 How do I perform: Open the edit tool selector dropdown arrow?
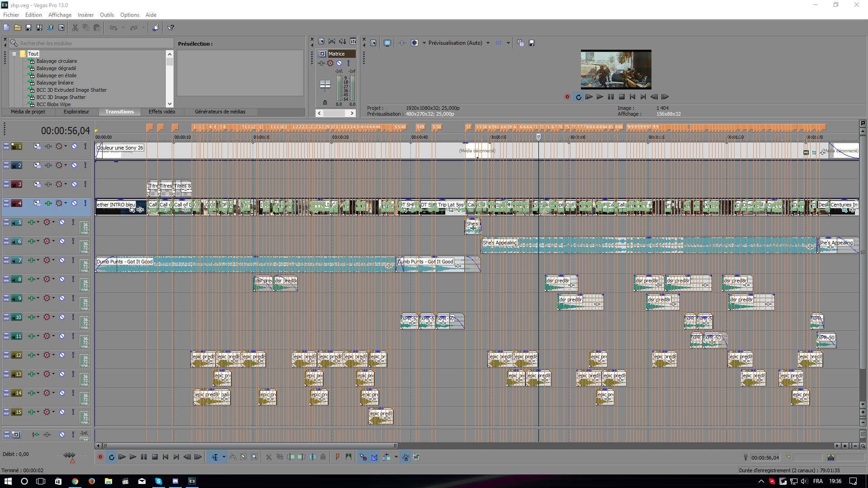point(224,457)
